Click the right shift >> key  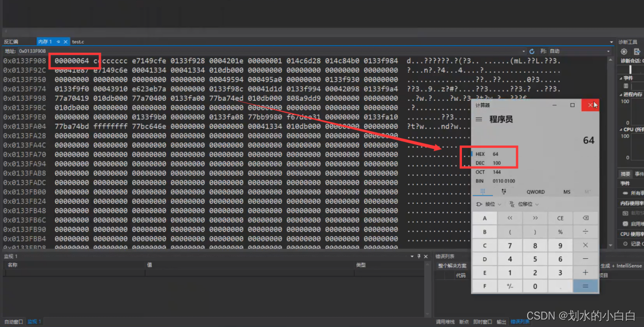pyautogui.click(x=535, y=218)
